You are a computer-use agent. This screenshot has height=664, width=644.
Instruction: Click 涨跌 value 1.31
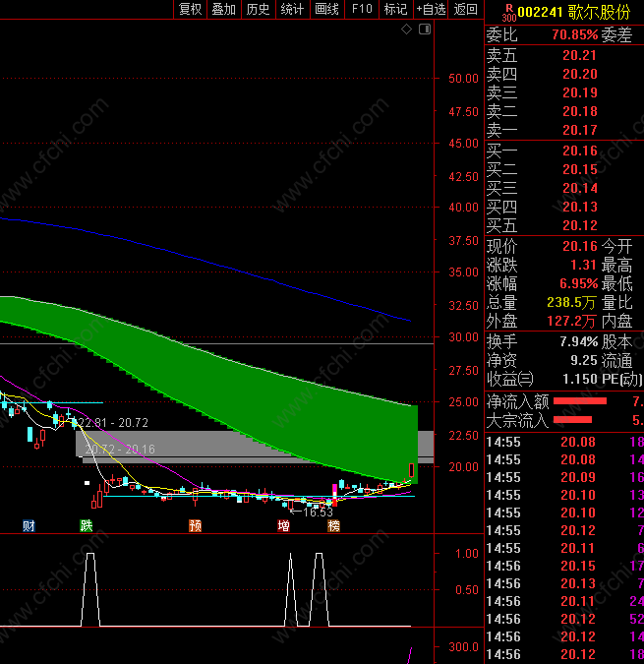[583, 265]
